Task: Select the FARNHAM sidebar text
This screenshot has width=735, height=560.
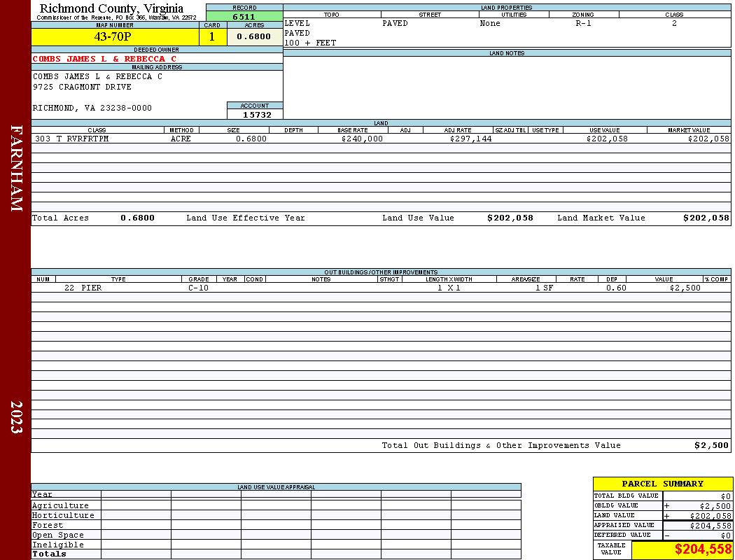Action: 16,168
